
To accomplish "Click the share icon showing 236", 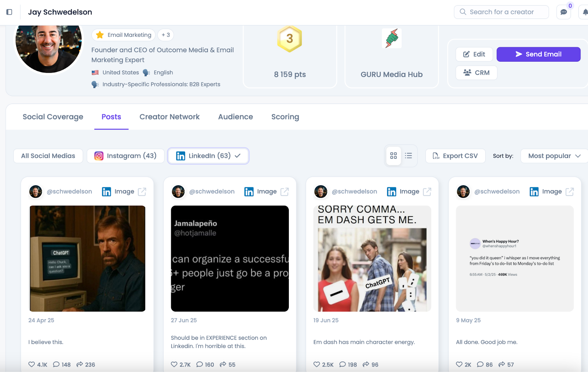I will 79,364.
